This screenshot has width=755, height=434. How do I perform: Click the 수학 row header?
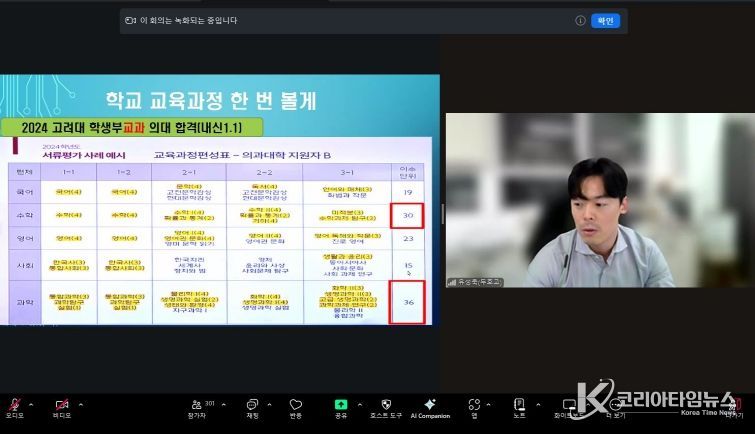pos(25,215)
